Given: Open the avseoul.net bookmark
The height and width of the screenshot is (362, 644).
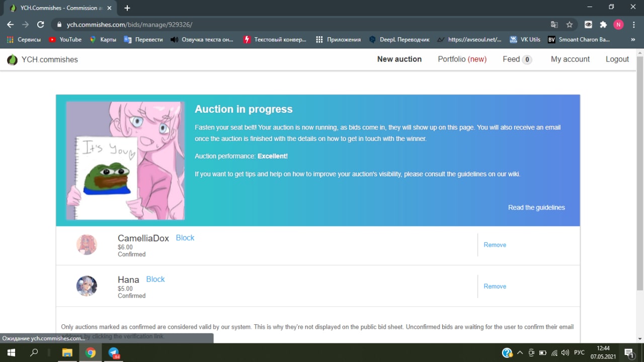Looking at the screenshot, I should [x=469, y=39].
